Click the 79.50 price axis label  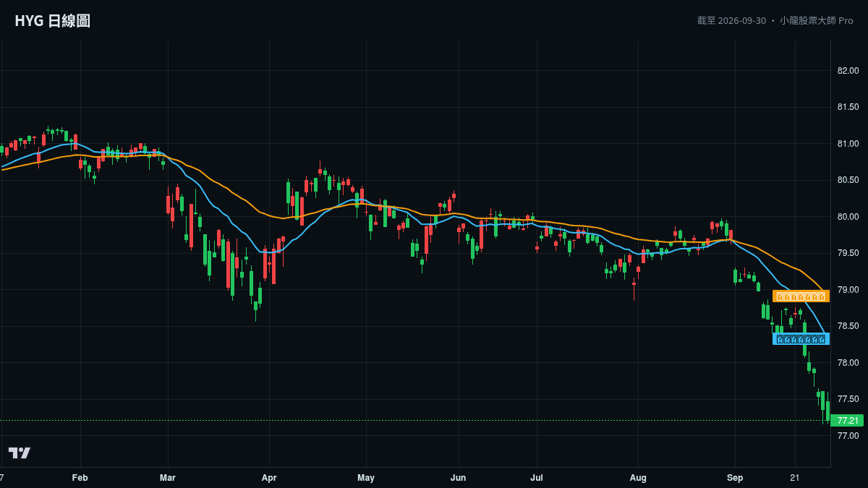(848, 253)
